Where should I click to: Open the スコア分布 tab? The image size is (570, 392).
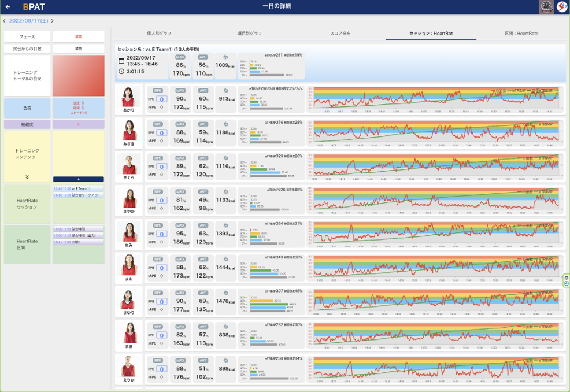pyautogui.click(x=340, y=34)
